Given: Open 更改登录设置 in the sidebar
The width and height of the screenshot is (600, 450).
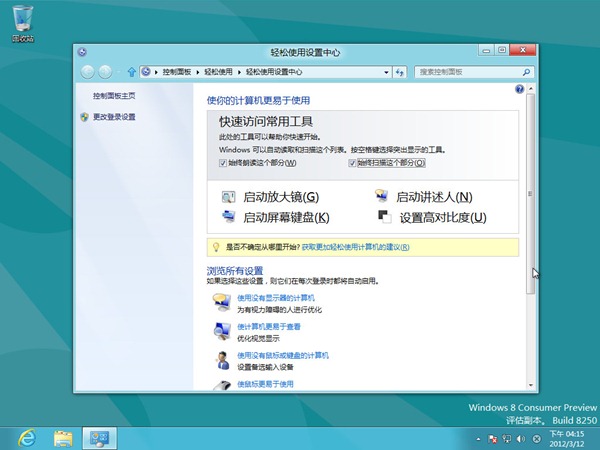Looking at the screenshot, I should 114,117.
